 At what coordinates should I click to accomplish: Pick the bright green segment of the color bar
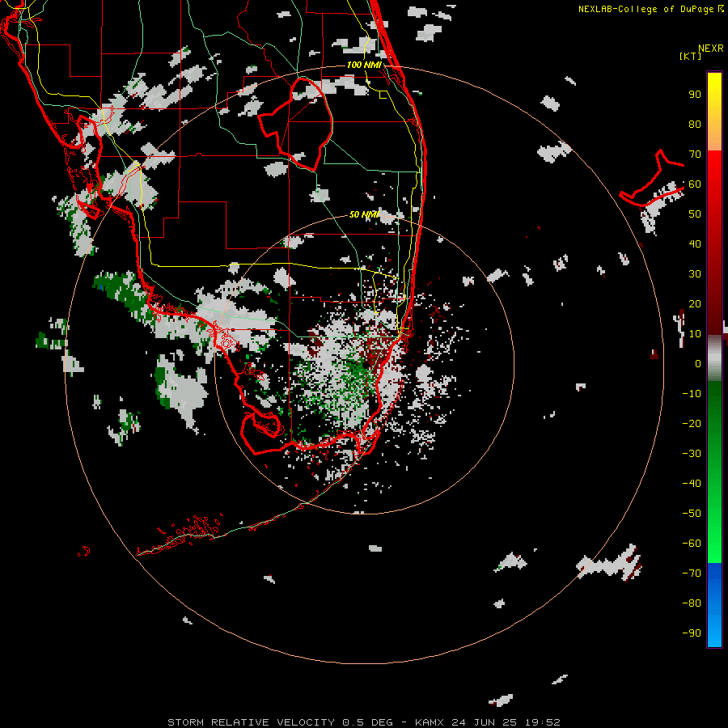714,520
